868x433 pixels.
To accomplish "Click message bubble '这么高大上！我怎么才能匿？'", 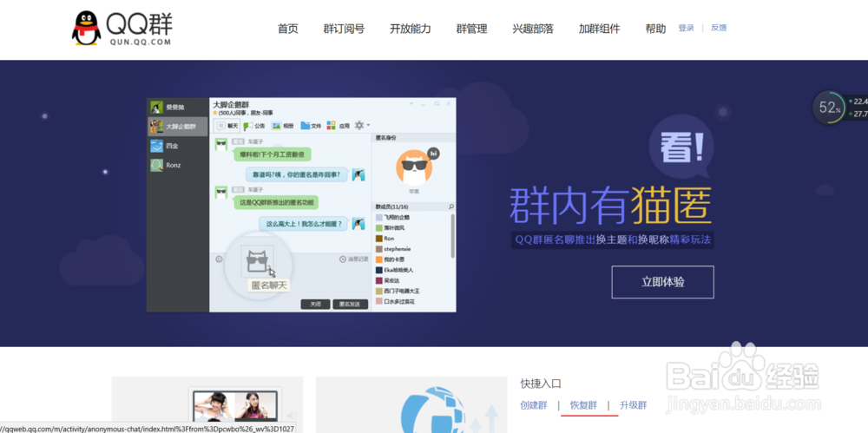I will coord(304,224).
